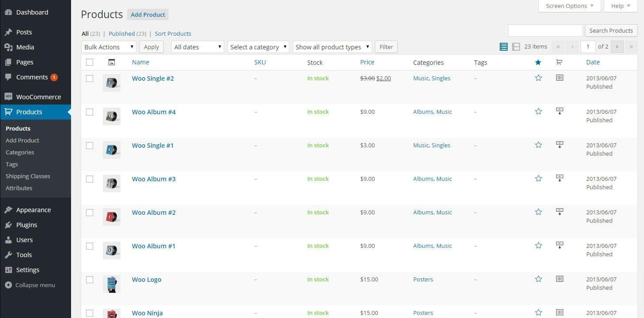Select Woo Ninja checkbox
Viewport: 644px width, 318px height.
tap(90, 313)
